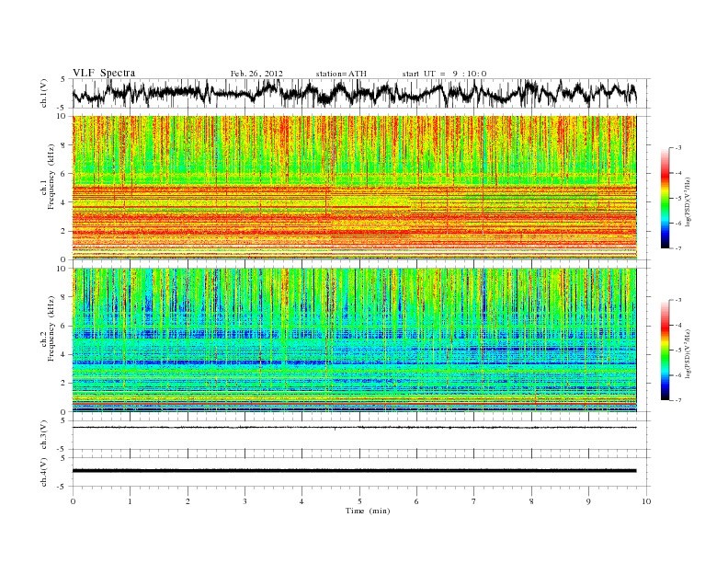Click the ch.1(V) axis label of the waveform
The width and height of the screenshot is (728, 563).
click(x=44, y=93)
